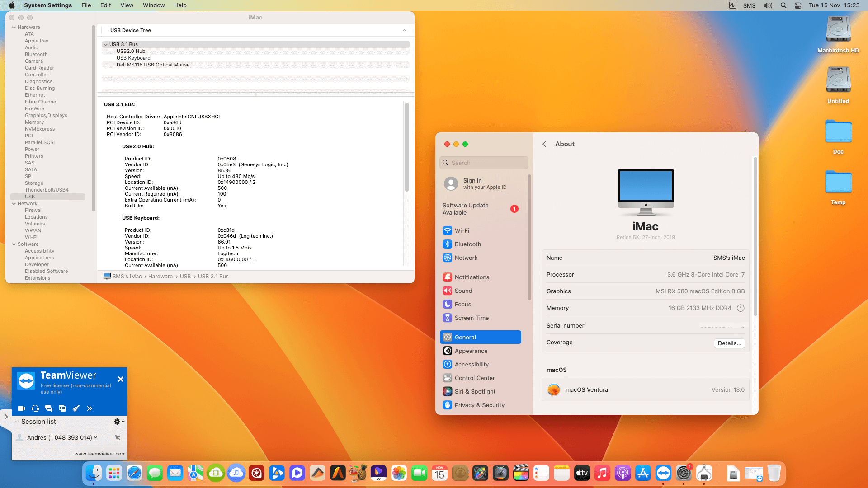Open the Andres session dropdown

[x=95, y=437]
